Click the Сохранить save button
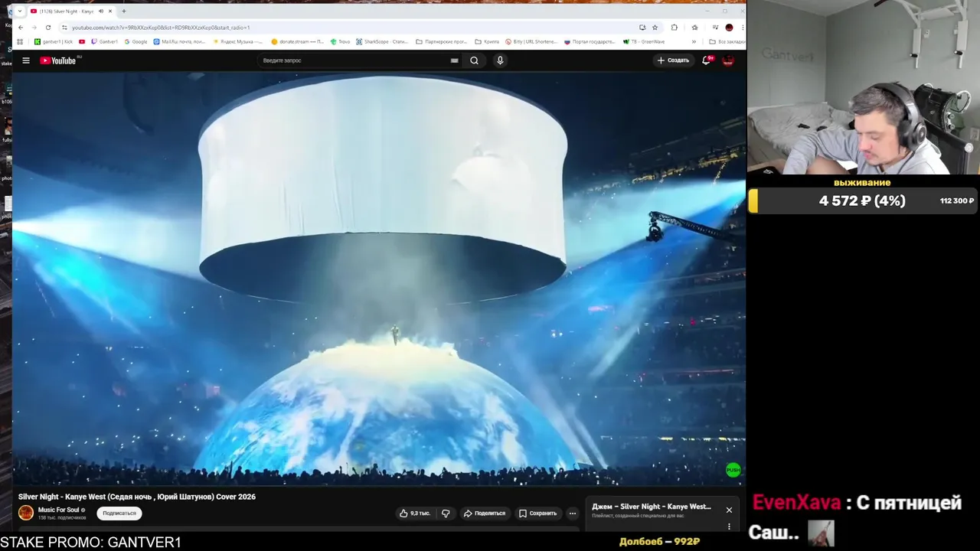 pyautogui.click(x=537, y=514)
